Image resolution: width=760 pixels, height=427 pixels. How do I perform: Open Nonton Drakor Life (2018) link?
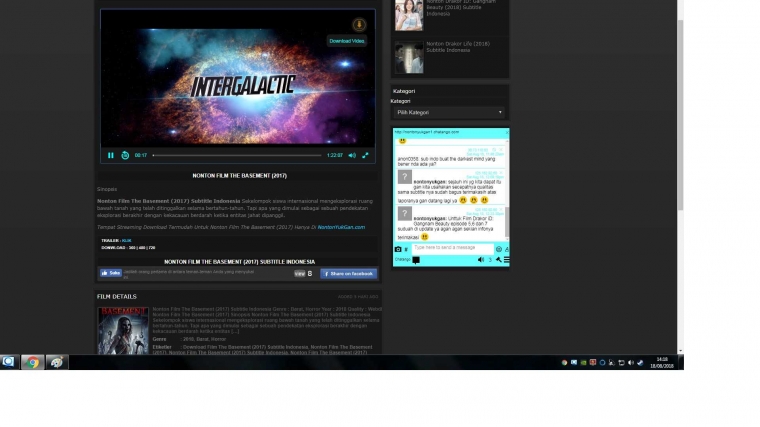(x=458, y=47)
